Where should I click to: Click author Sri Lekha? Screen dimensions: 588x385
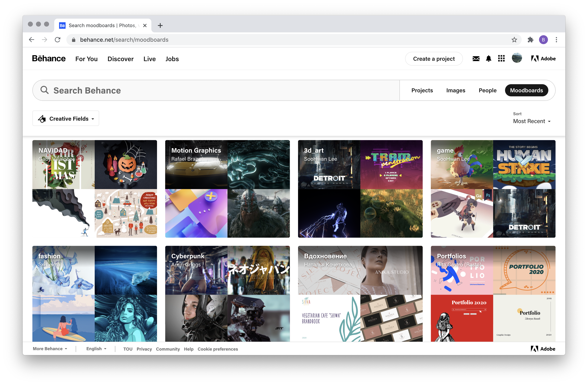[49, 264]
